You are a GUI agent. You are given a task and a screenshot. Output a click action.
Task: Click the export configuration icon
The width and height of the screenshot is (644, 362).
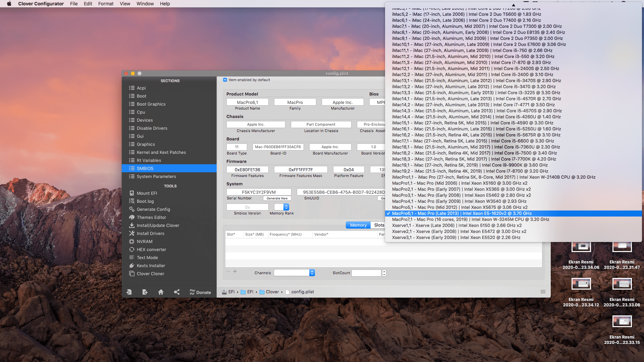(145, 292)
